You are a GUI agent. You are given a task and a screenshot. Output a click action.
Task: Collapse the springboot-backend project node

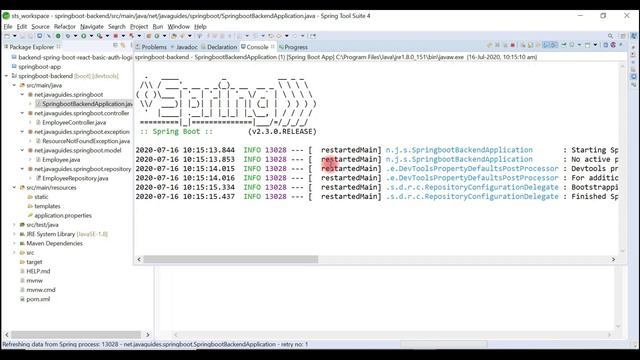pos(6,76)
